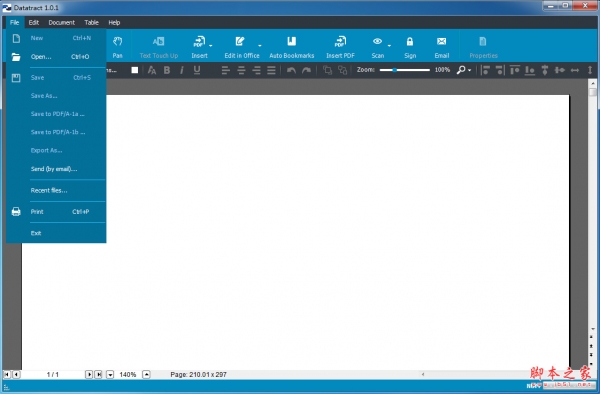Justify text alignment
The height and width of the screenshot is (394, 600).
(271, 70)
